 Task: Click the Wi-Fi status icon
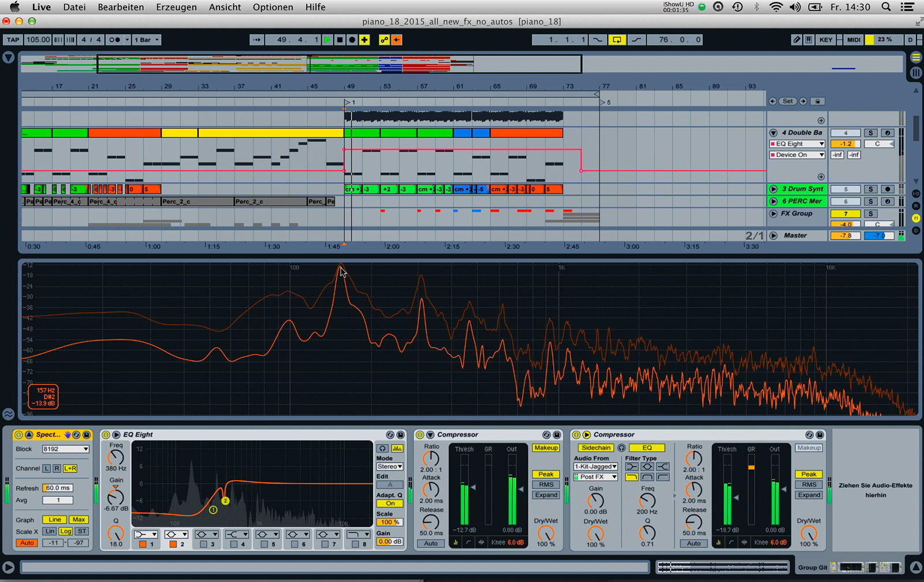click(776, 7)
